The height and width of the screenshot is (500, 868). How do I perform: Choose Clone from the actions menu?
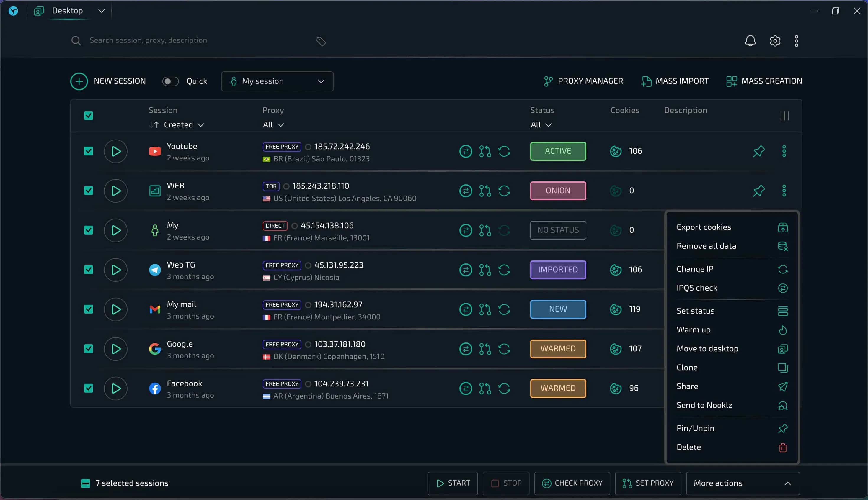732,368
